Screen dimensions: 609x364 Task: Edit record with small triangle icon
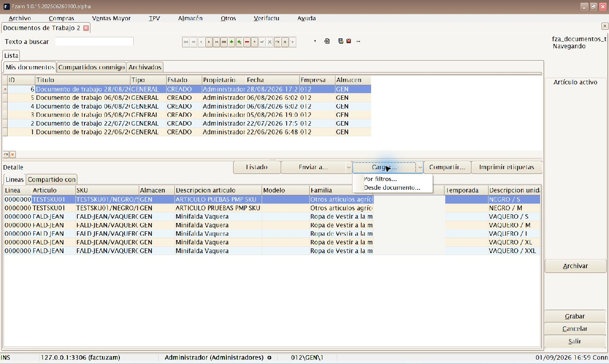(x=255, y=42)
